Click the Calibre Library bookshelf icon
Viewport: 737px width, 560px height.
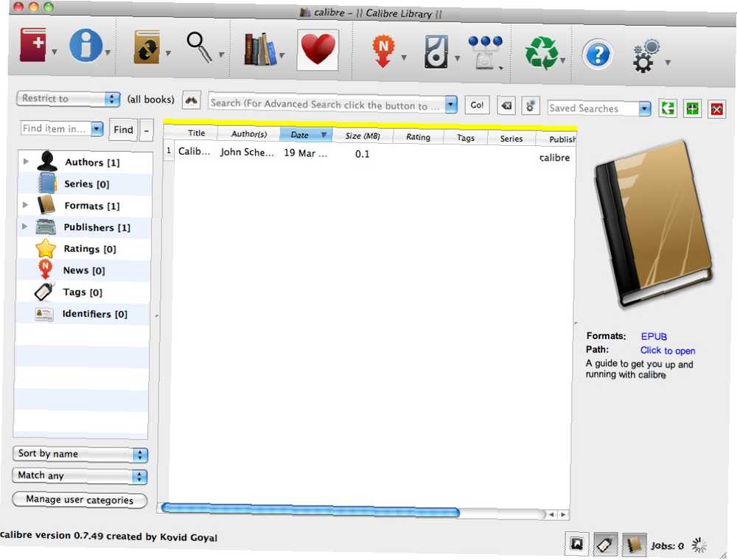pyautogui.click(x=260, y=49)
